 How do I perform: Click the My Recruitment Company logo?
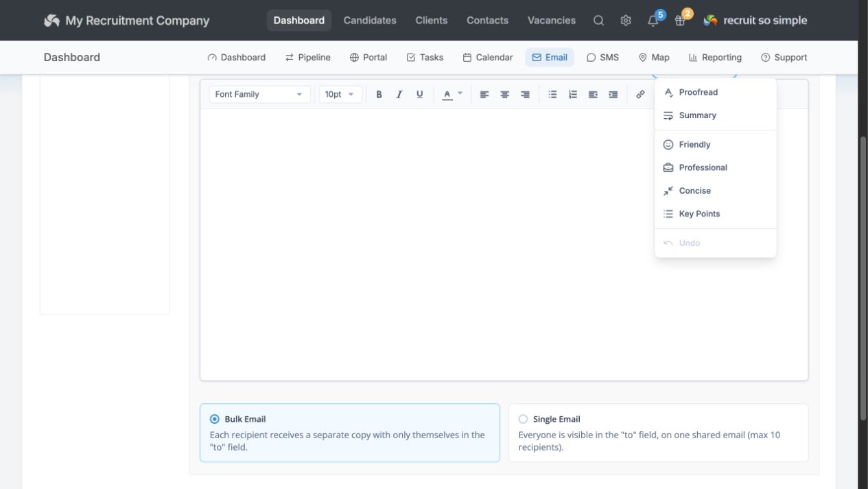point(126,21)
